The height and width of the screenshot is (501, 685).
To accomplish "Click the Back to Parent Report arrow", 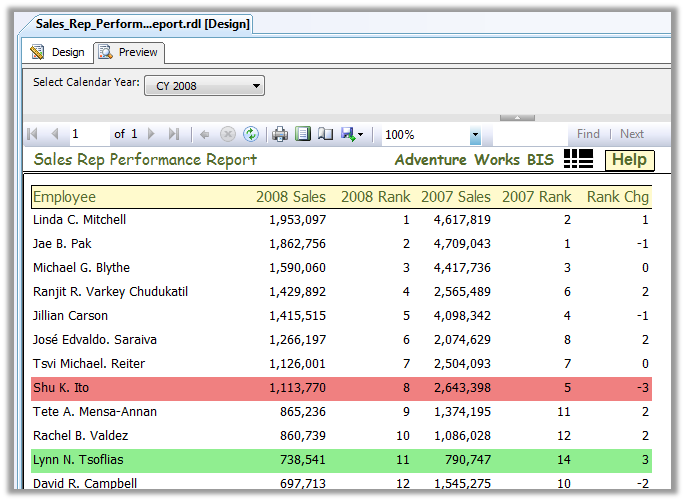I will click(x=205, y=134).
